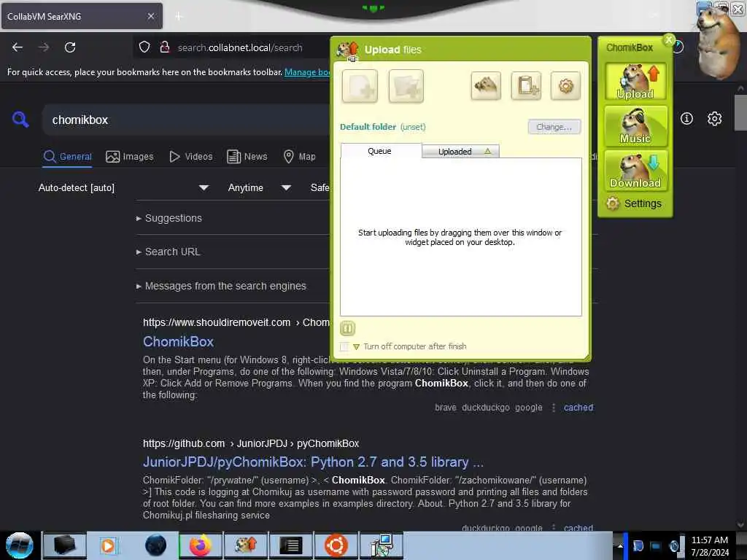Click the Upload hamster tile in ChomikBox widget
Screen dimensions: 747x560
(635, 82)
